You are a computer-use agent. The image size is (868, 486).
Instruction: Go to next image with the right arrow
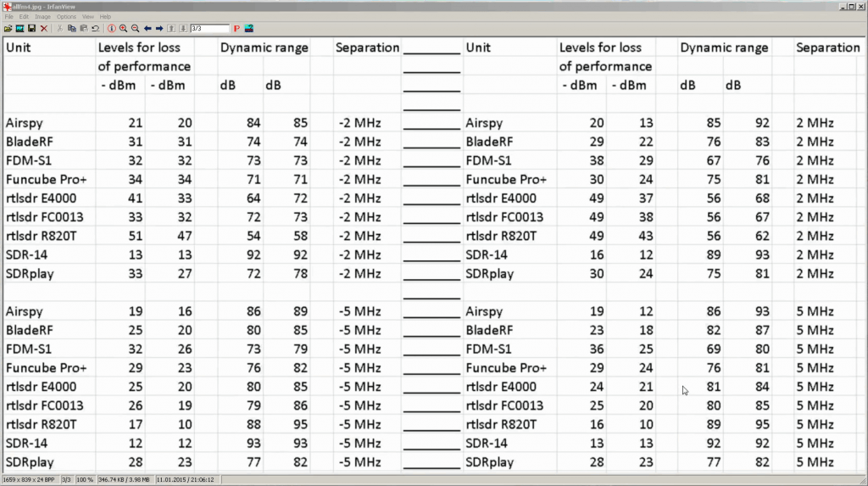click(159, 28)
